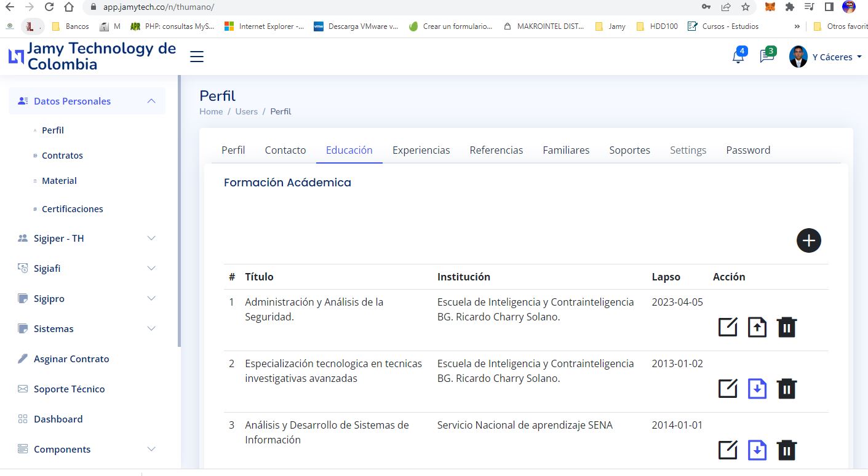Click the sidebar vertical scrollbar
This screenshot has height=476, width=868.
pyautogui.click(x=179, y=209)
